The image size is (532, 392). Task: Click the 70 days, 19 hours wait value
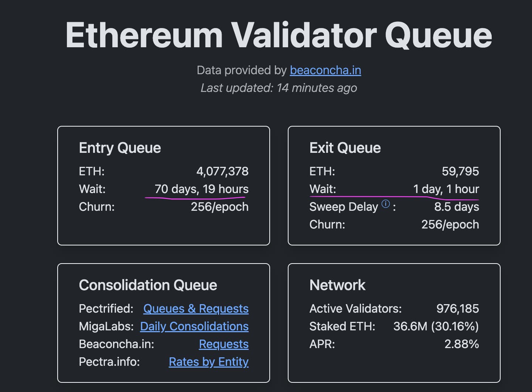pyautogui.click(x=202, y=189)
